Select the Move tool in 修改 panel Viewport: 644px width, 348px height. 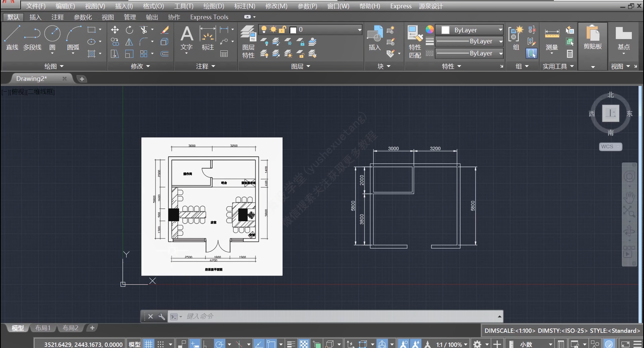115,30
